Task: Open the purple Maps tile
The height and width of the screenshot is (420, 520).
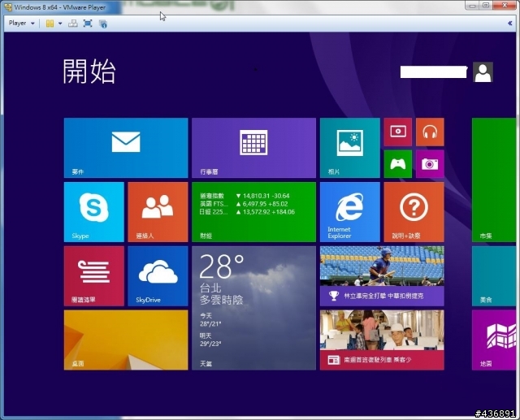Action: pos(494,340)
